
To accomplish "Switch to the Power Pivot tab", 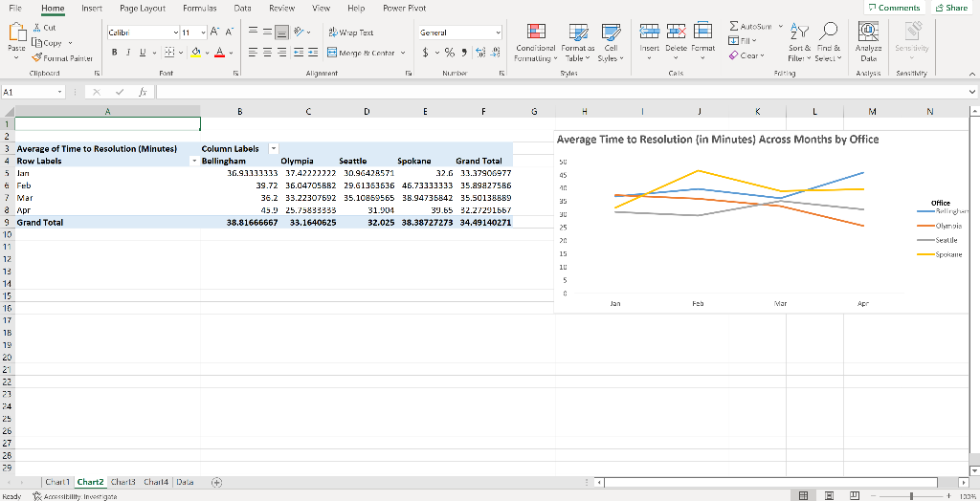I will click(x=405, y=8).
